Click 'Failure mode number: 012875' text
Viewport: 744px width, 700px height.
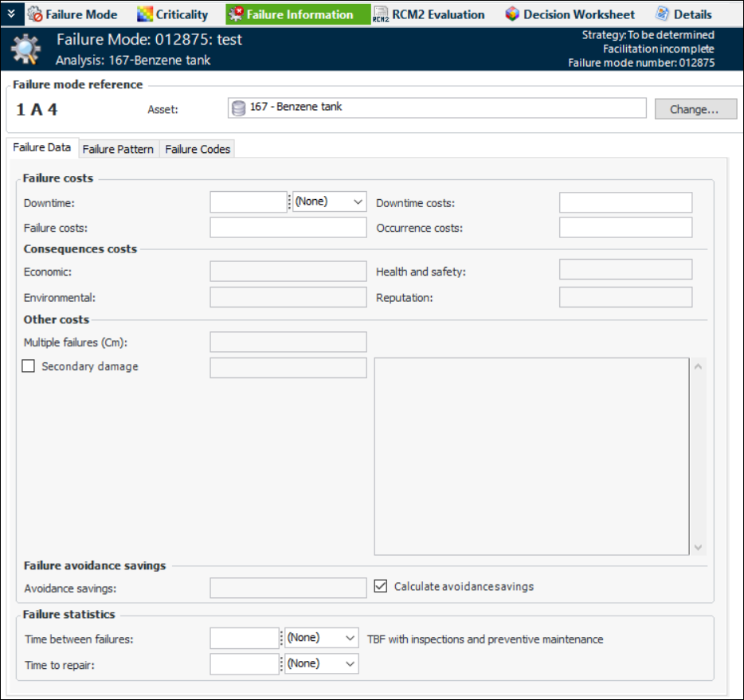(641, 63)
